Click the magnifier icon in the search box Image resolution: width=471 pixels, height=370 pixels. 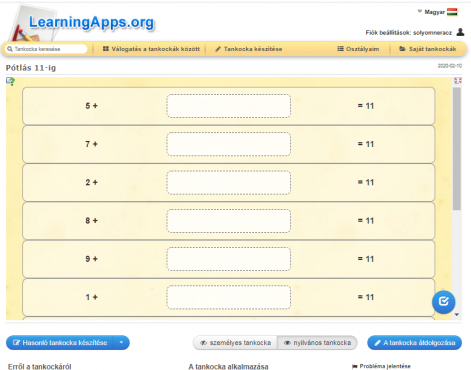(x=10, y=49)
